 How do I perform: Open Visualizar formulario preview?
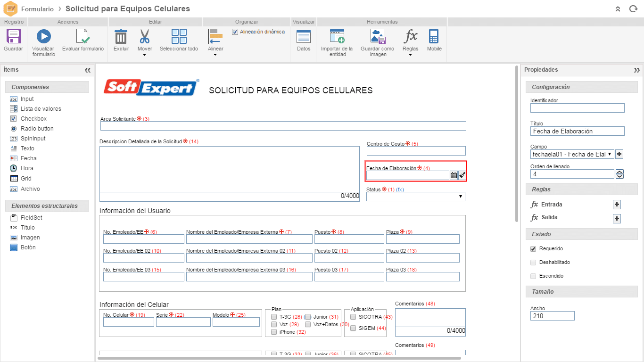[44, 37]
